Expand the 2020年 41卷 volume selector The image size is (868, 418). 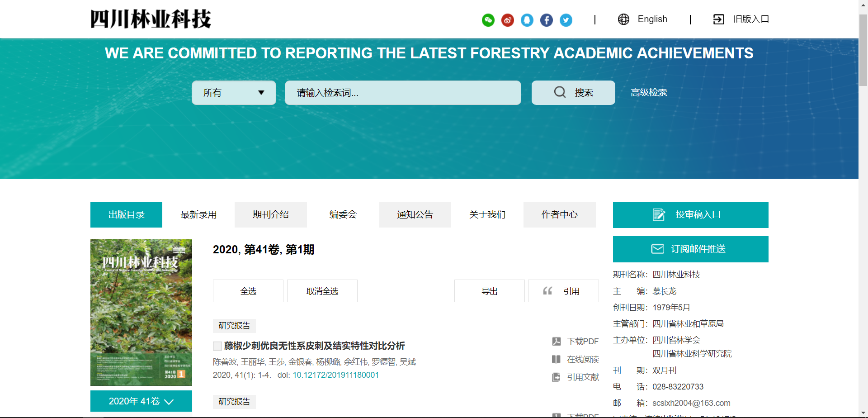[141, 401]
